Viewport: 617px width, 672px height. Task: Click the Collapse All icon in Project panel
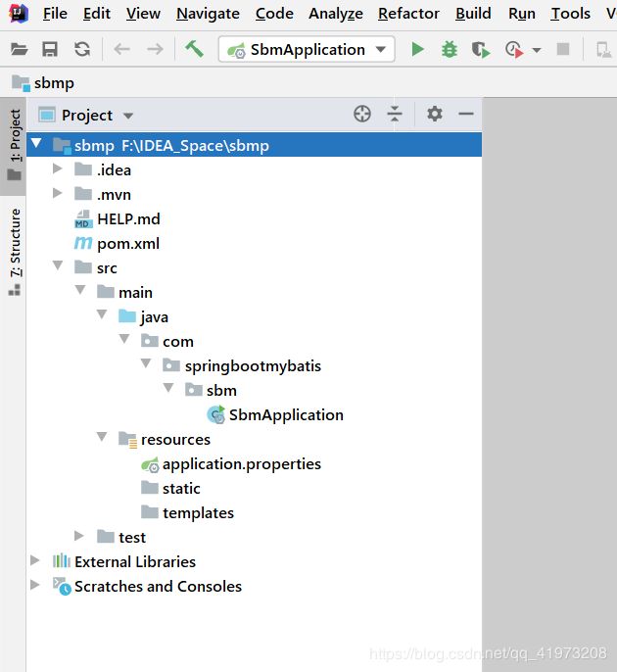pyautogui.click(x=394, y=114)
